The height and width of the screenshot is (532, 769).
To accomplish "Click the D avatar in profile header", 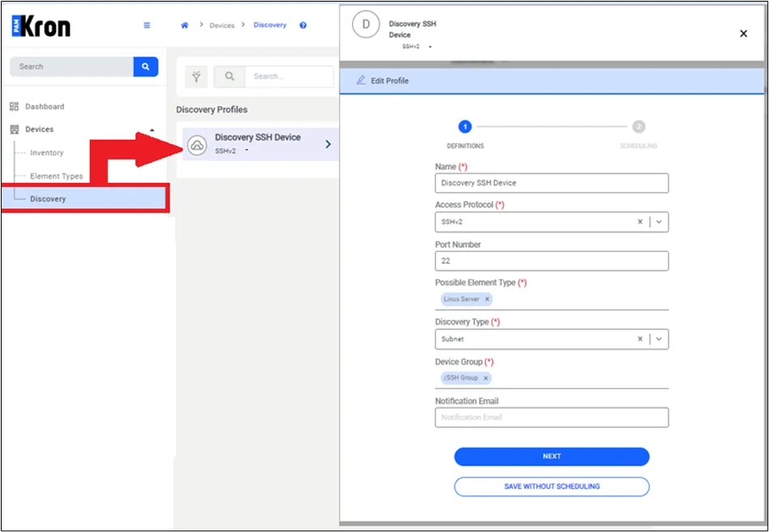I will (x=366, y=24).
